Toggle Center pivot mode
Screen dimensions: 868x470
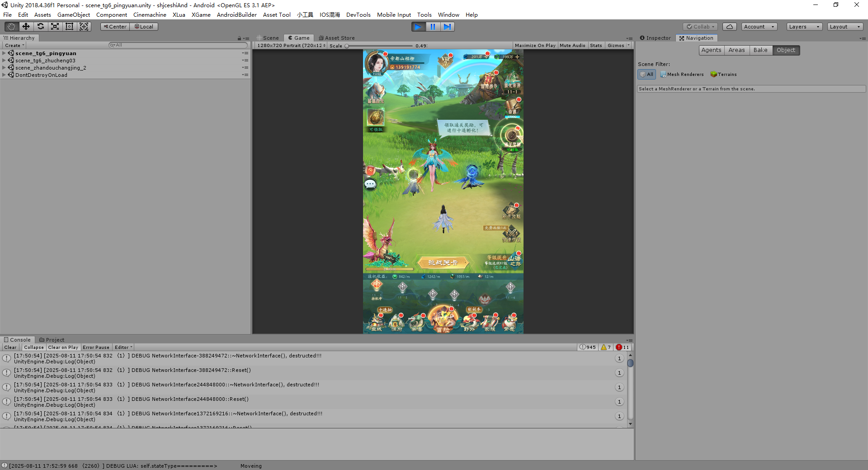115,27
